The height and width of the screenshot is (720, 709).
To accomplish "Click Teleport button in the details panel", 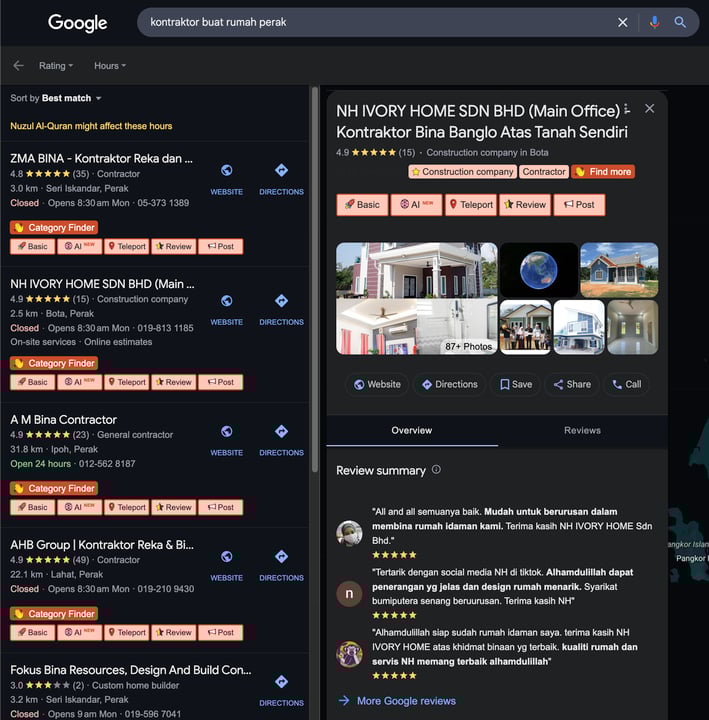I will (x=471, y=205).
